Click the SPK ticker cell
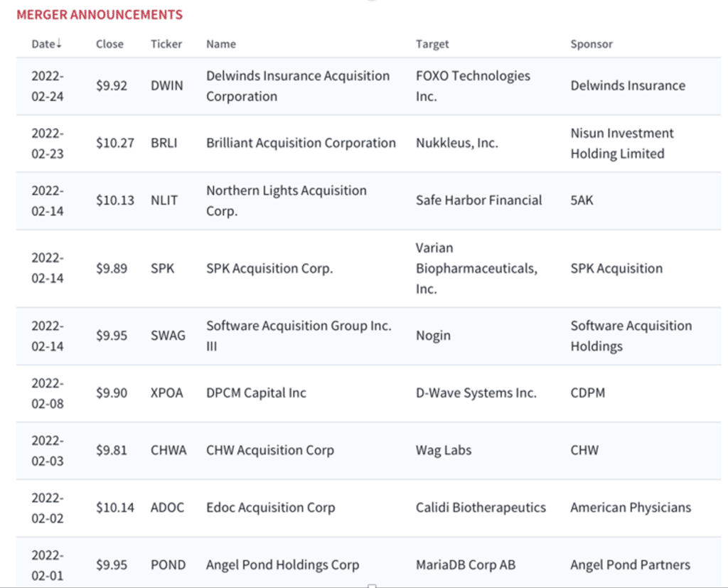Screen dimensions: 728x588 (x=163, y=269)
